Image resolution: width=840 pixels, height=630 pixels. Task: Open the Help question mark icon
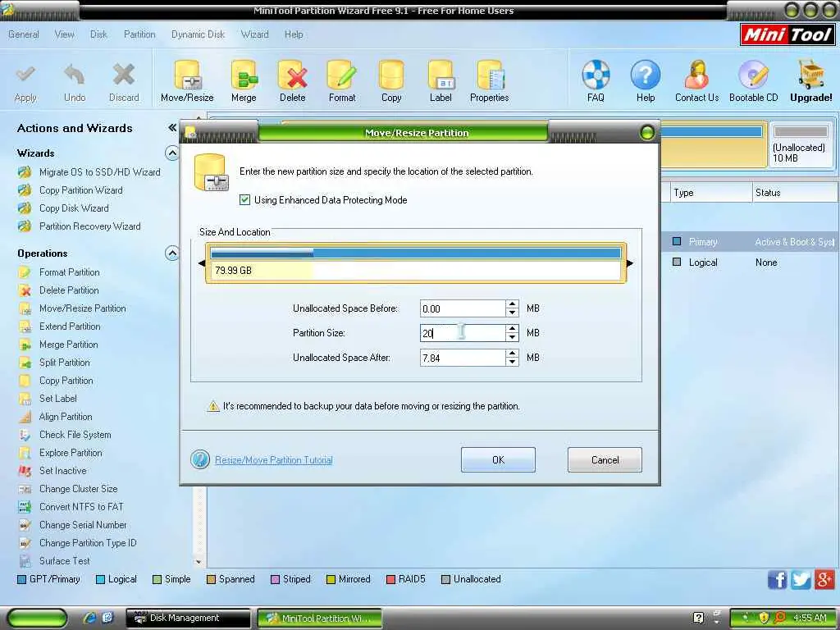(x=646, y=75)
